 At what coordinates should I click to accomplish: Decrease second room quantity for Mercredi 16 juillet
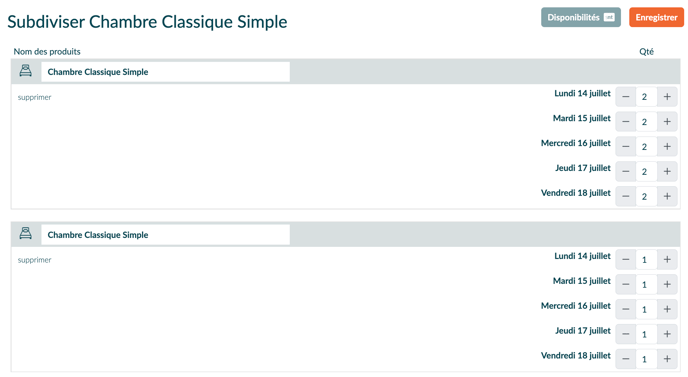click(x=626, y=309)
